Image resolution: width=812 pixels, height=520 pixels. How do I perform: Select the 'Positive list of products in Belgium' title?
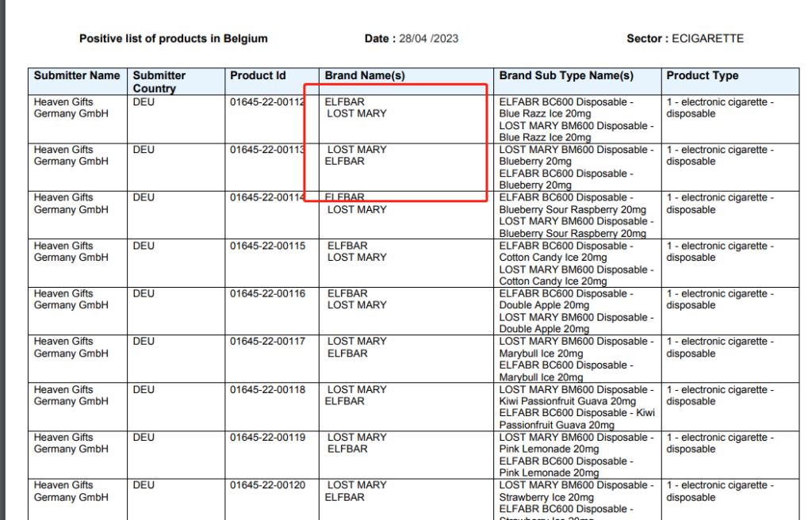pos(174,39)
